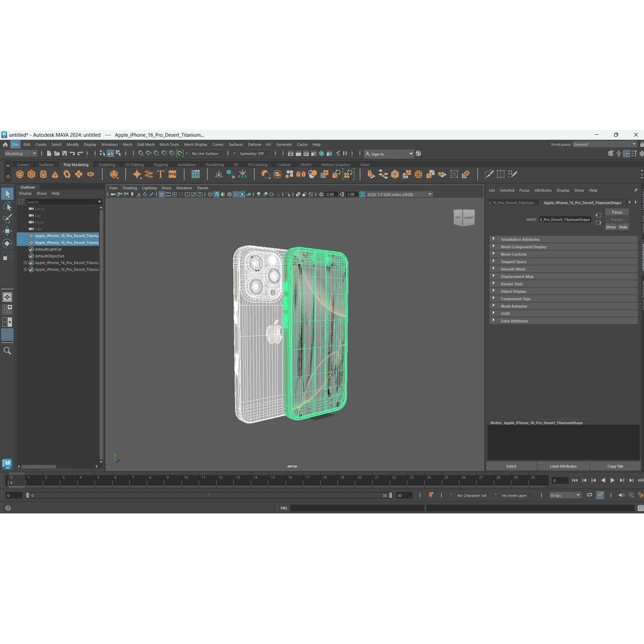Image resolution: width=644 pixels, height=644 pixels.
Task: Click the Focus button in Attribute Editor
Action: tap(617, 212)
